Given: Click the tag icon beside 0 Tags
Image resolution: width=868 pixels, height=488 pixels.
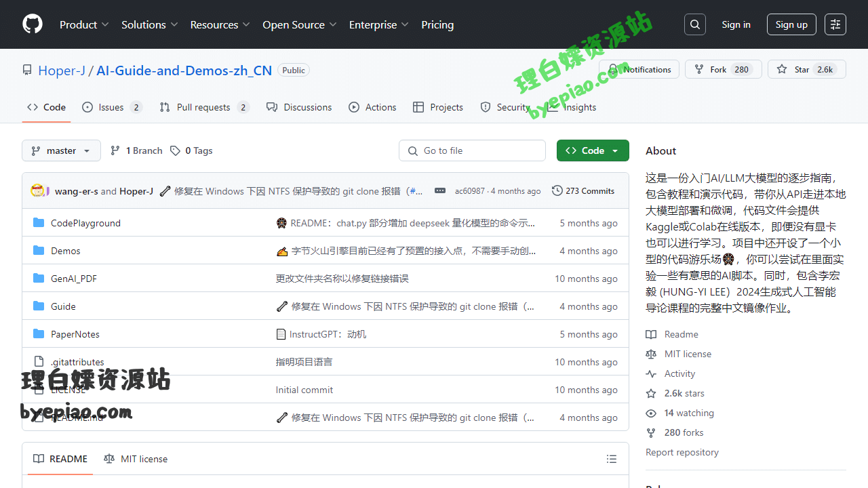Looking at the screenshot, I should 175,150.
